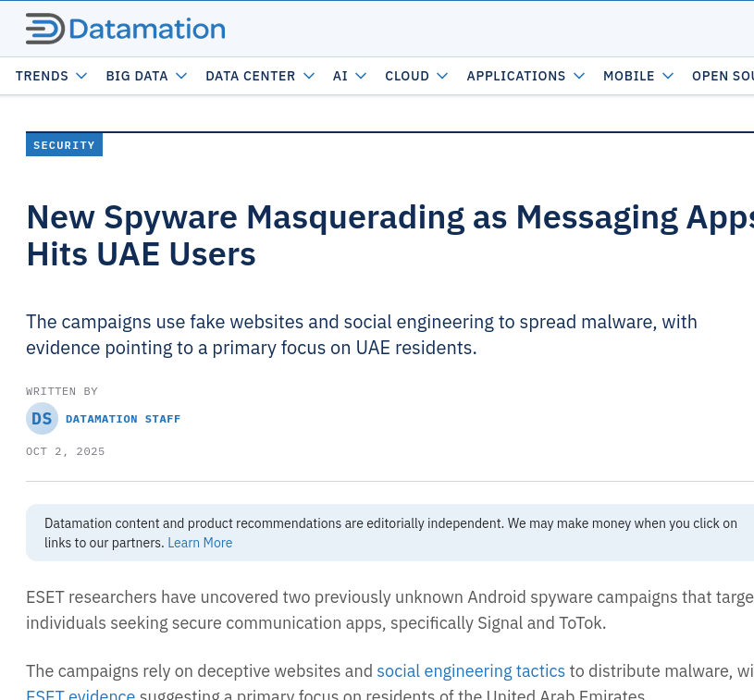Click the Datamation logo icon

click(x=44, y=29)
